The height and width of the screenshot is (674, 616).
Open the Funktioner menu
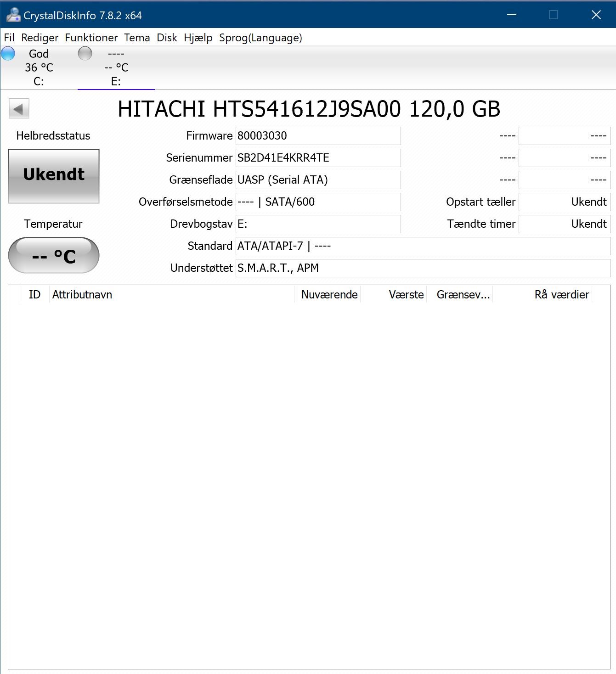coord(91,38)
